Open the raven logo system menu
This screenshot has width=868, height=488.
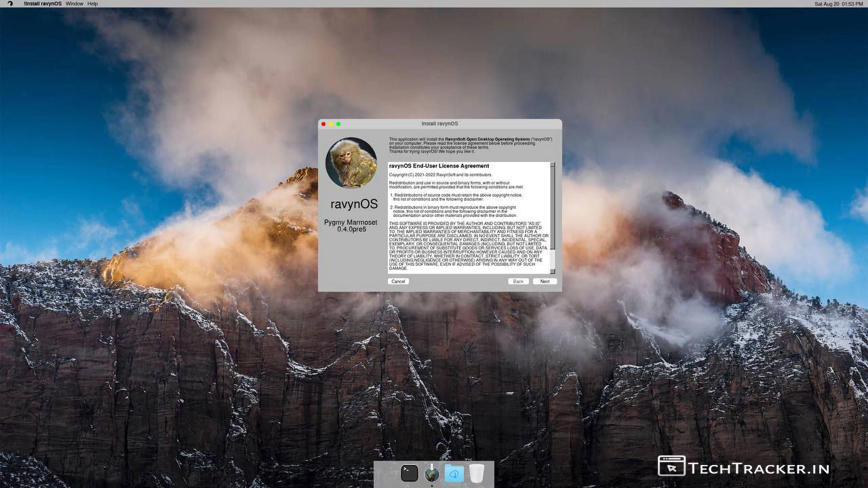(x=10, y=4)
